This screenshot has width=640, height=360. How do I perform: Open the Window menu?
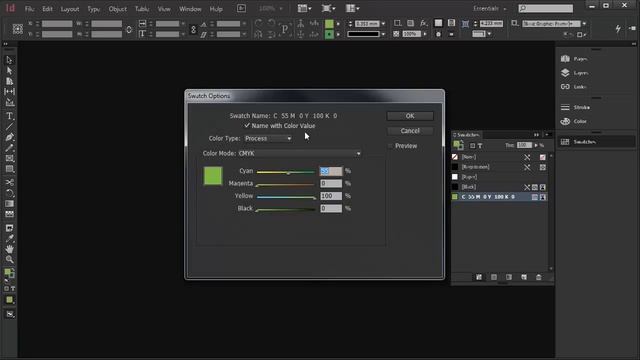[x=190, y=9]
